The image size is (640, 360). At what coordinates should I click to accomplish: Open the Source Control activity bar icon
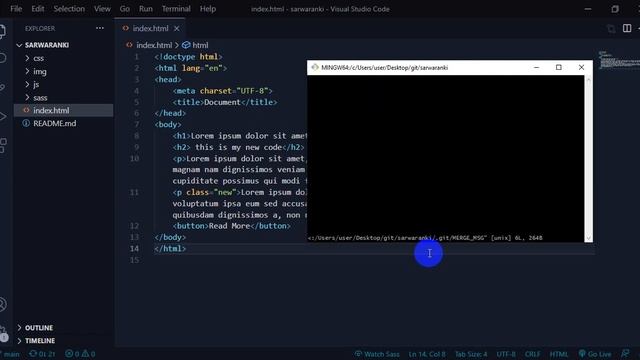pos(2,87)
